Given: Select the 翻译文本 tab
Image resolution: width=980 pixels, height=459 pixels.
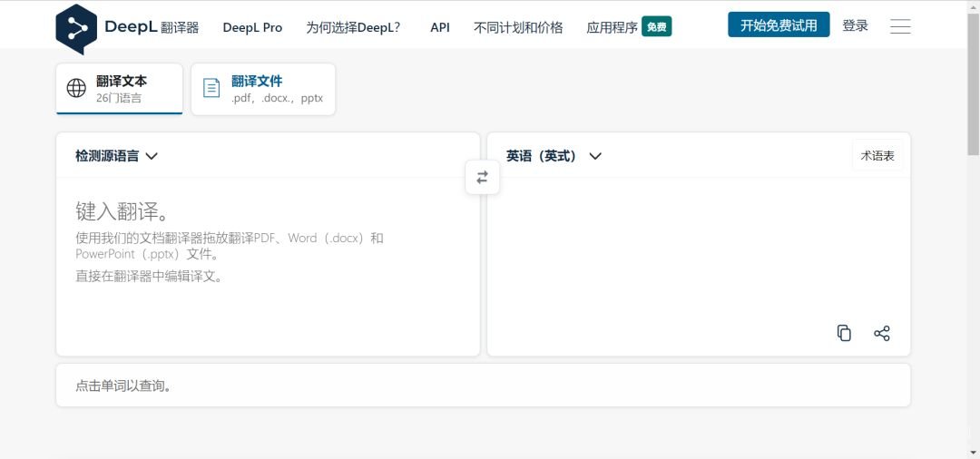Looking at the screenshot, I should tap(120, 89).
